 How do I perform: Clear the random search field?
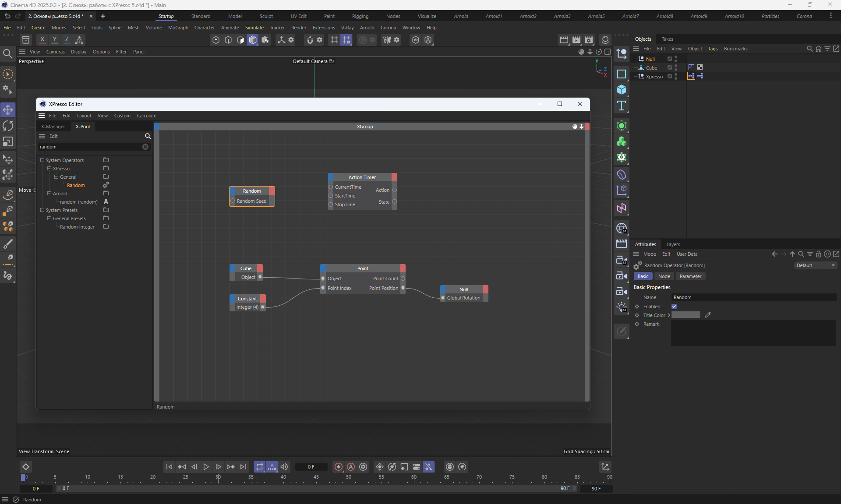(145, 147)
